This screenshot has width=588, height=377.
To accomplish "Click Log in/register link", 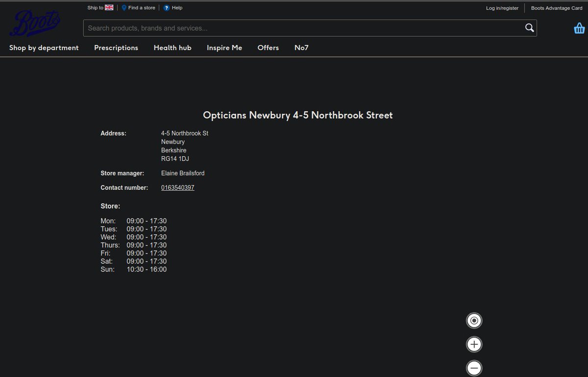I will tap(502, 8).
